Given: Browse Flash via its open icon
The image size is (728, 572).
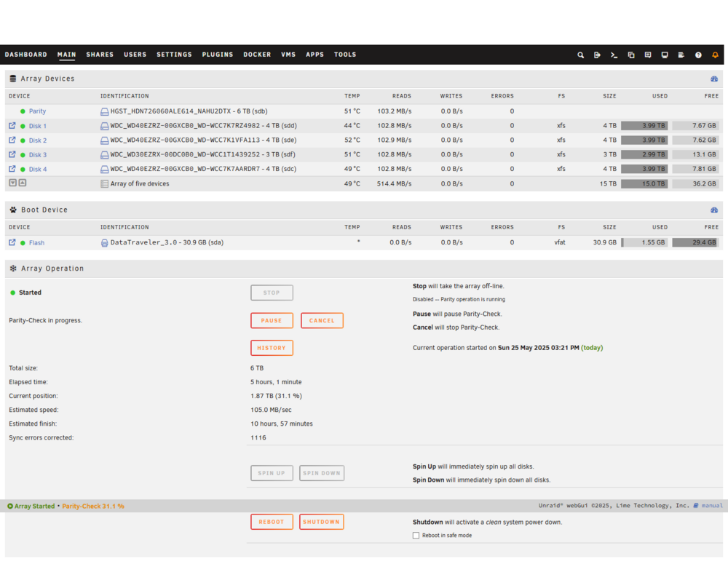Looking at the screenshot, I should (12, 242).
